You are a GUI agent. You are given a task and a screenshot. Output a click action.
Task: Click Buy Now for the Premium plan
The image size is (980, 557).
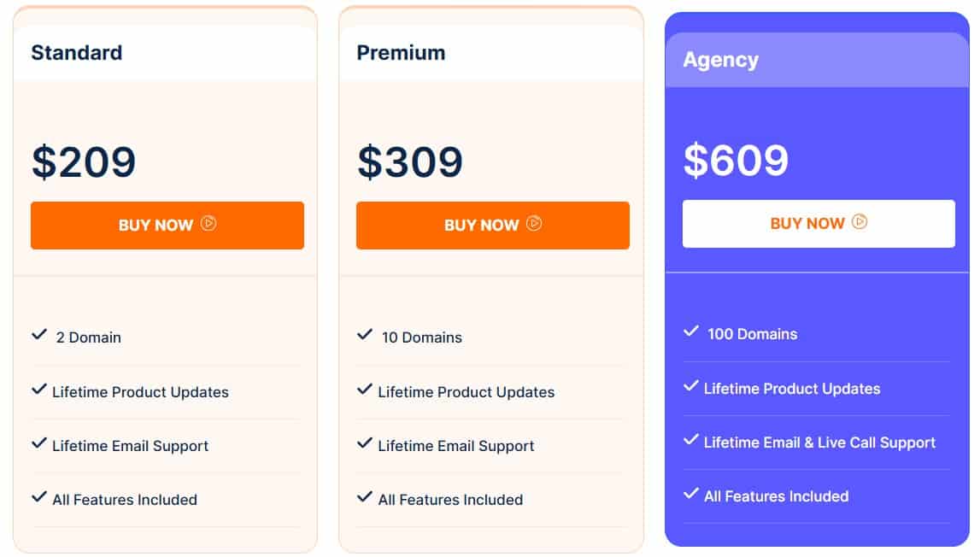click(x=492, y=225)
